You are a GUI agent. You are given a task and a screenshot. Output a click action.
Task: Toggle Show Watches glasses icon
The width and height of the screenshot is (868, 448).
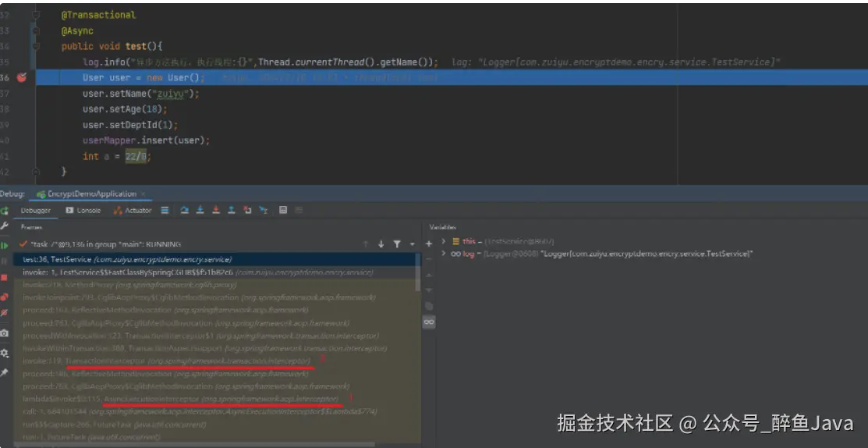point(428,322)
